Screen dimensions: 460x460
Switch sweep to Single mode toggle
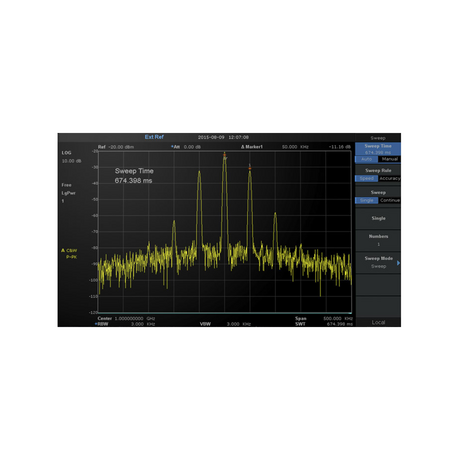(x=366, y=200)
